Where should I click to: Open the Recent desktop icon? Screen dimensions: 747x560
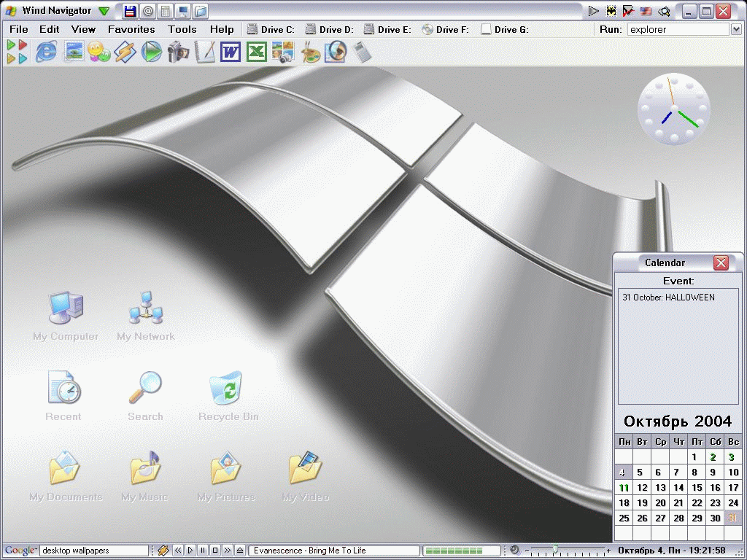pyautogui.click(x=63, y=396)
